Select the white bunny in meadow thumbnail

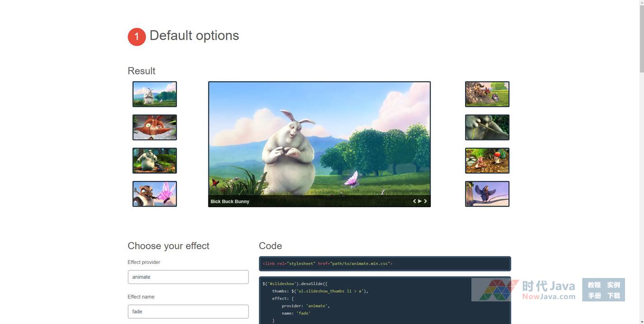(x=155, y=94)
